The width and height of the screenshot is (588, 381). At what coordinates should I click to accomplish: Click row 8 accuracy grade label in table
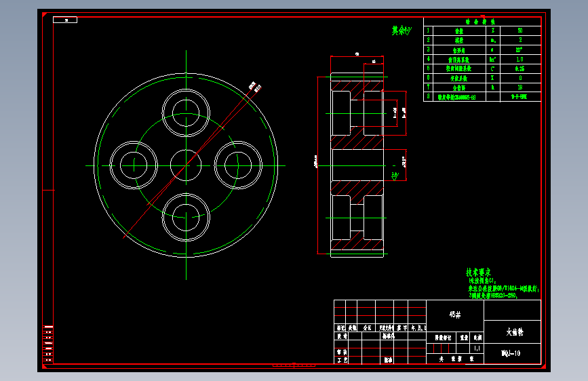tap(456, 97)
